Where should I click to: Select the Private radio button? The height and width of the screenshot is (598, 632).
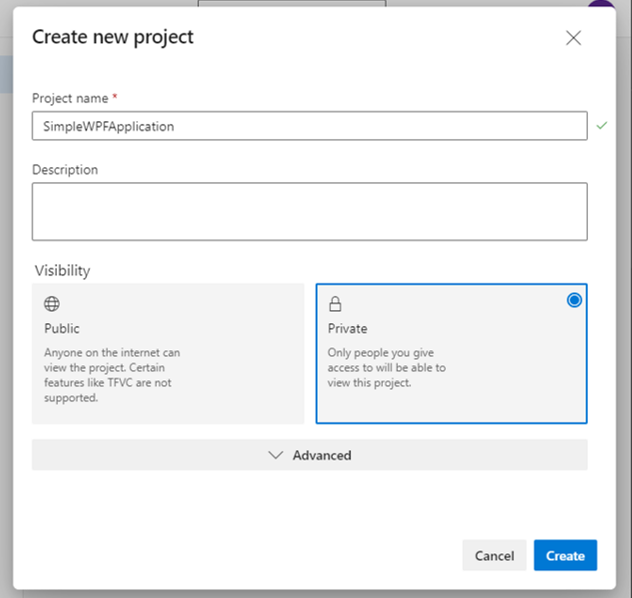574,300
